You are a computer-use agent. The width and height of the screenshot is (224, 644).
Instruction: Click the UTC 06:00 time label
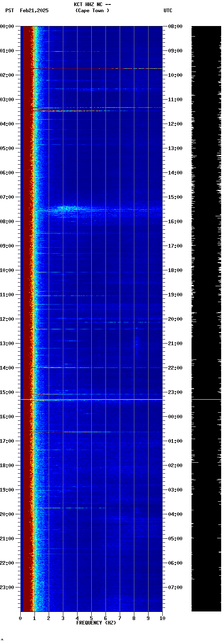(x=175, y=563)
